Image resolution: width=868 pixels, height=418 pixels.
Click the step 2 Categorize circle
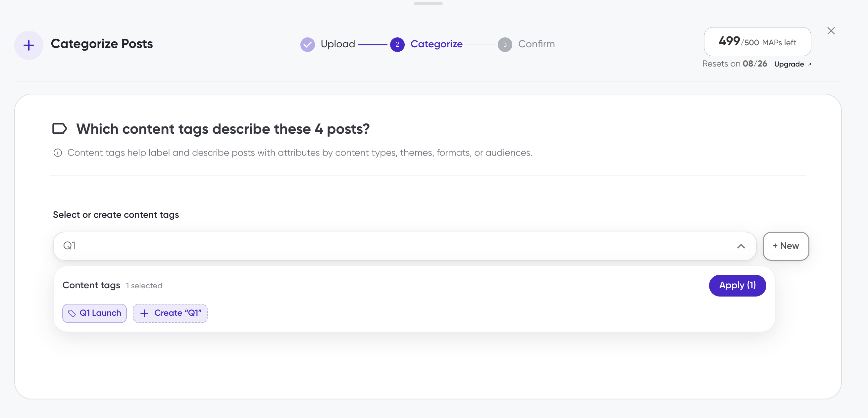[397, 44]
